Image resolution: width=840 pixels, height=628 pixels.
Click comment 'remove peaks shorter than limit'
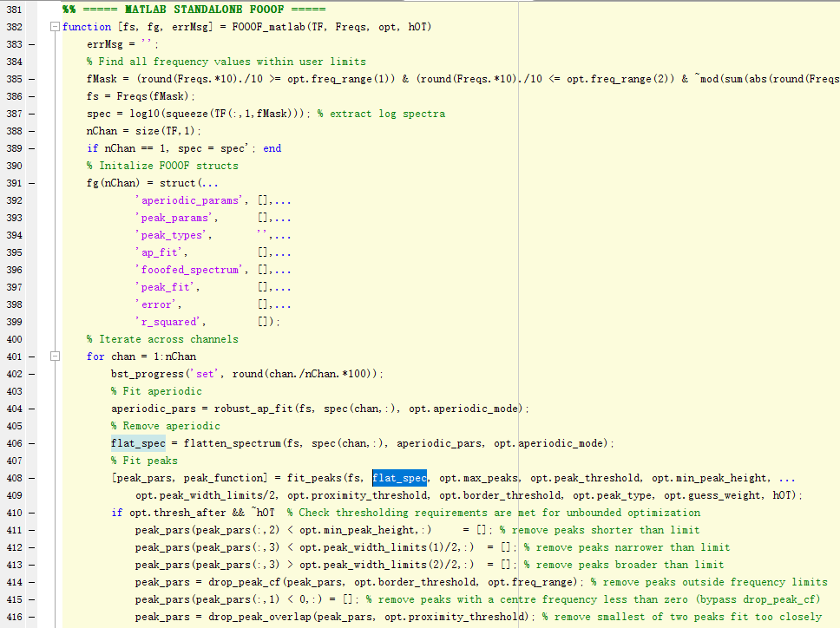(606, 530)
